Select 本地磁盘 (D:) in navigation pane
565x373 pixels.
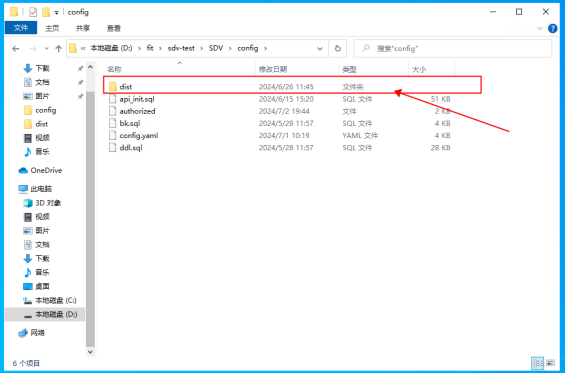(45, 314)
